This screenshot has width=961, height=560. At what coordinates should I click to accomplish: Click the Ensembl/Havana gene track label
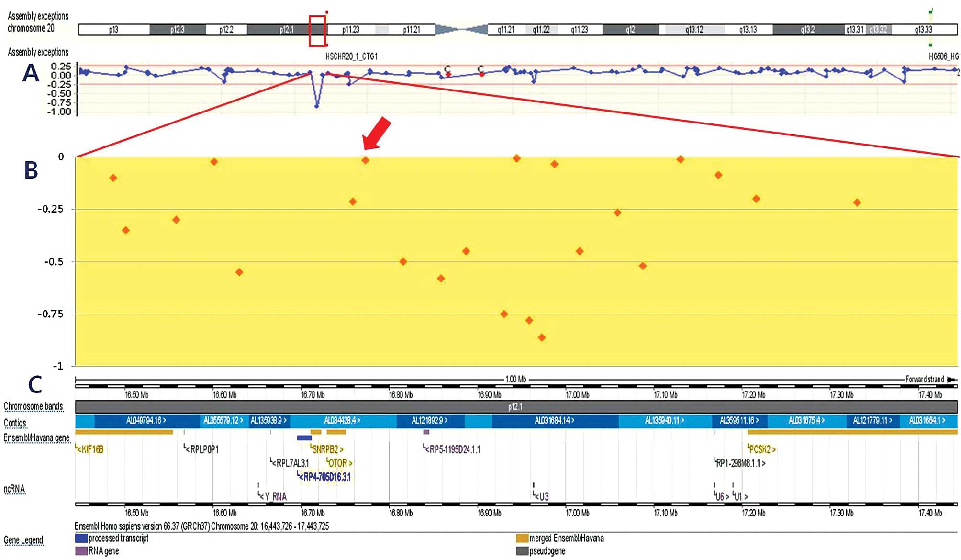click(x=36, y=438)
